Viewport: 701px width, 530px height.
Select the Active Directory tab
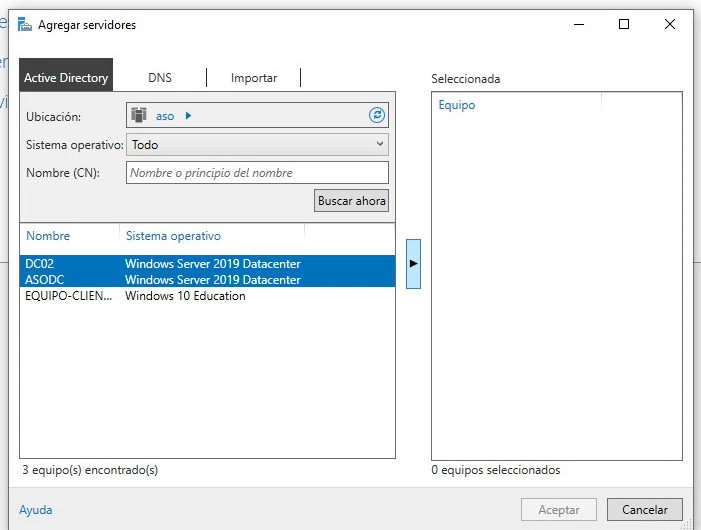pos(66,77)
